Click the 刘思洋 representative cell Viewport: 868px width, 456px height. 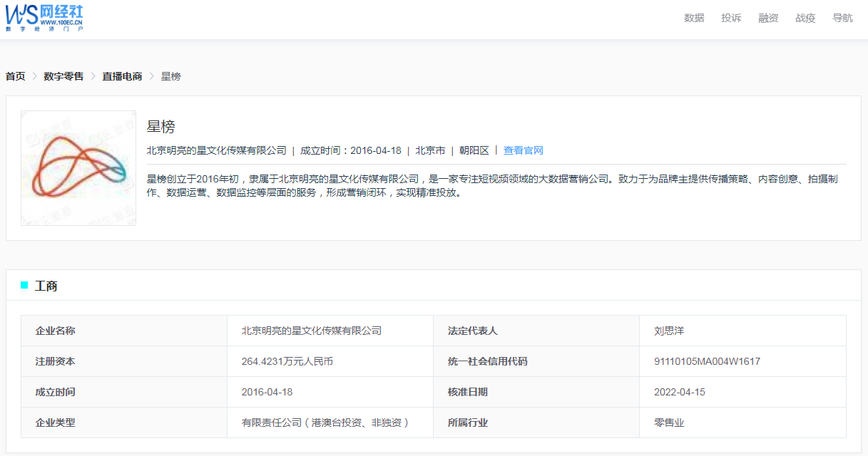coord(742,331)
